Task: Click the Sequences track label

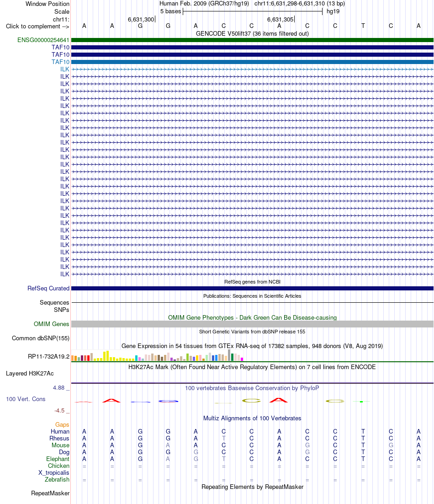Action: (54, 302)
